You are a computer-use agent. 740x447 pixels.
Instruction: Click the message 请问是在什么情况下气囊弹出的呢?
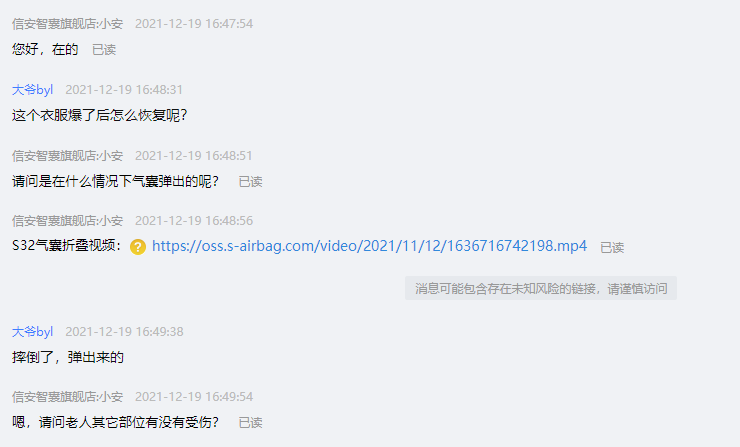click(116, 181)
